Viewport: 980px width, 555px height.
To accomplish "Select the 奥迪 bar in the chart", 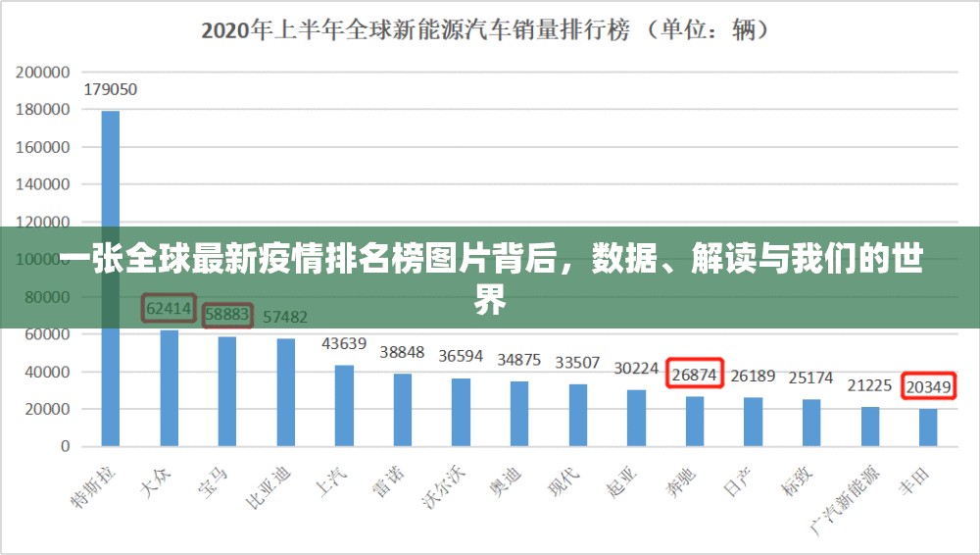I will (519, 414).
